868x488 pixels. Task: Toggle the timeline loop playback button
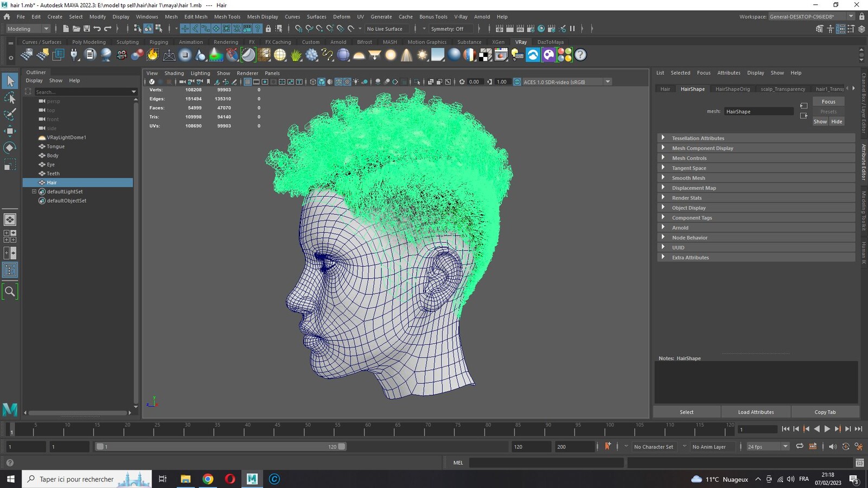(x=800, y=446)
